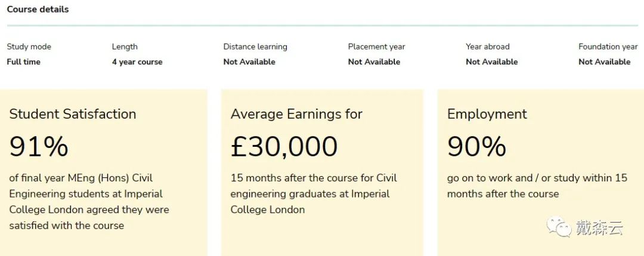Screen dimensions: 644x256
Task: Select the Placement year label
Action: tap(377, 47)
